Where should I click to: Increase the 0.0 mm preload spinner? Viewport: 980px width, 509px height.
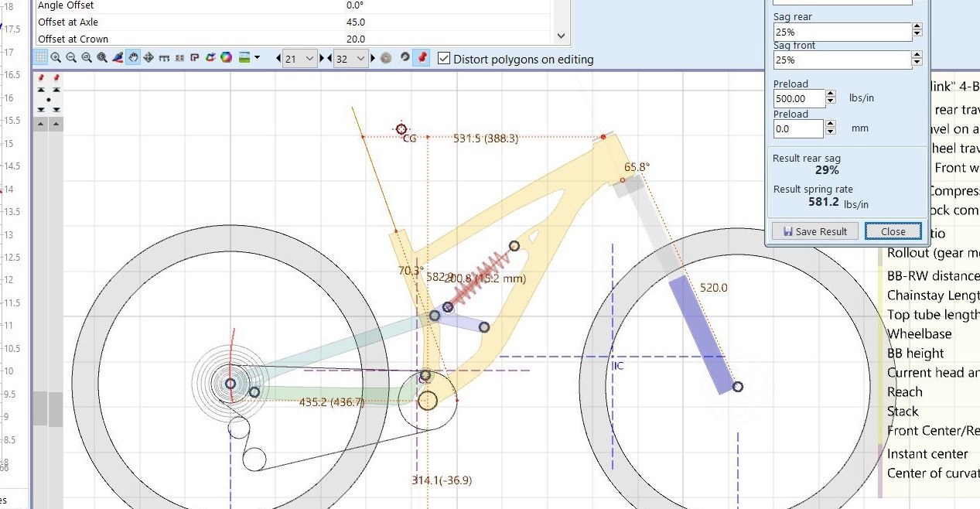coord(831,125)
